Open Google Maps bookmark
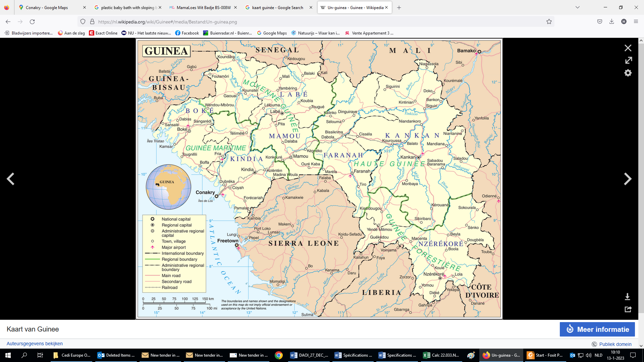Image resolution: width=644 pixels, height=362 pixels. 272,33
